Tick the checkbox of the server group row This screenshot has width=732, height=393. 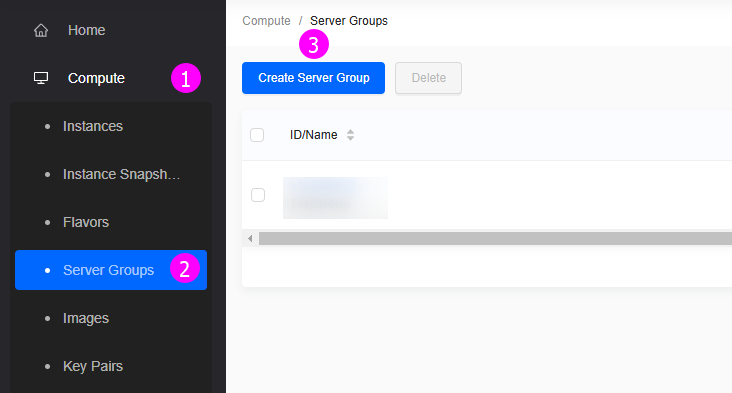pos(258,195)
